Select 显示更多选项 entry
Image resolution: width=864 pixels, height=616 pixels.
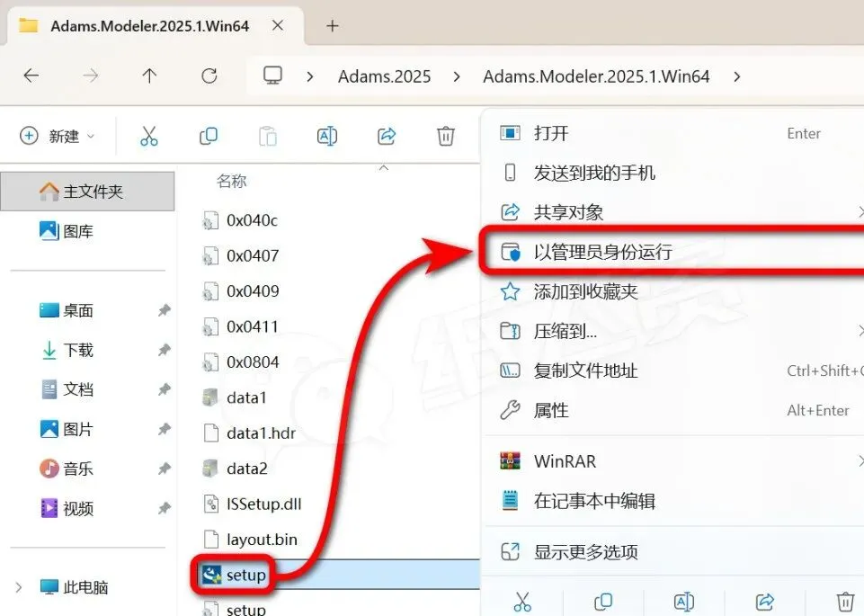coord(672,551)
